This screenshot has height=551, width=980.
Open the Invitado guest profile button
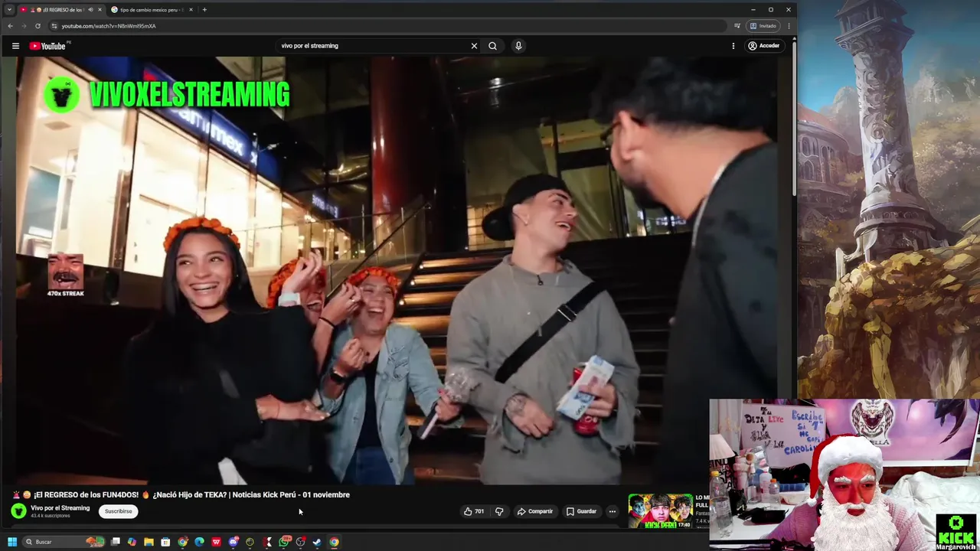pyautogui.click(x=763, y=26)
